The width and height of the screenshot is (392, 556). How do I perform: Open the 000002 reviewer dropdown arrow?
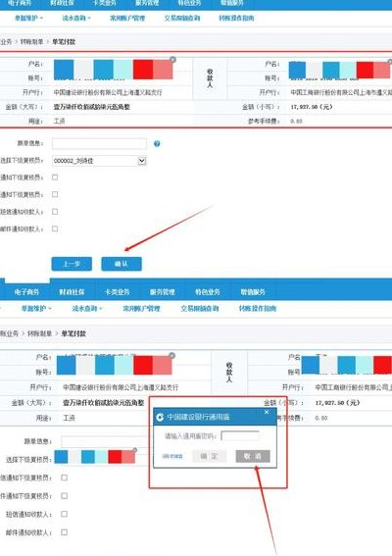point(142,161)
